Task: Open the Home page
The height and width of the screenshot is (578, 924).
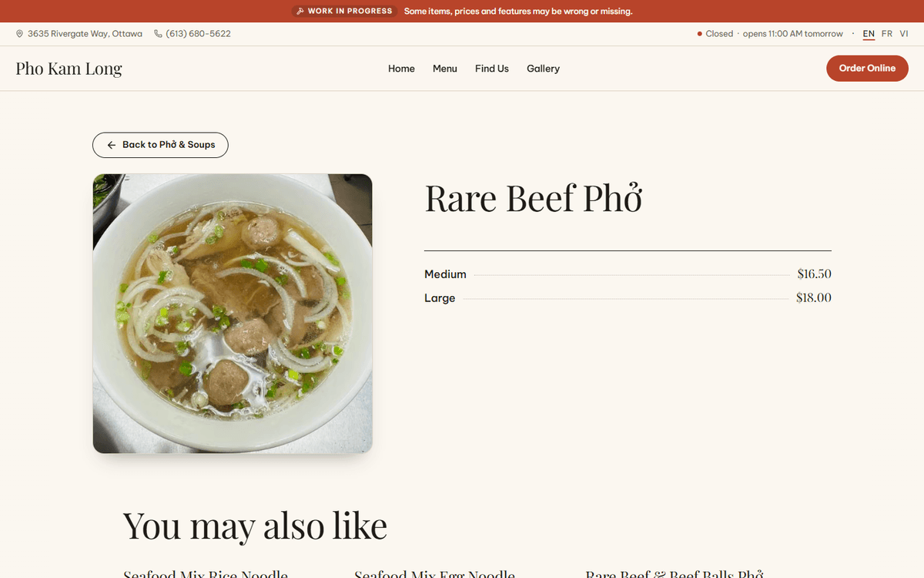Action: pos(401,69)
